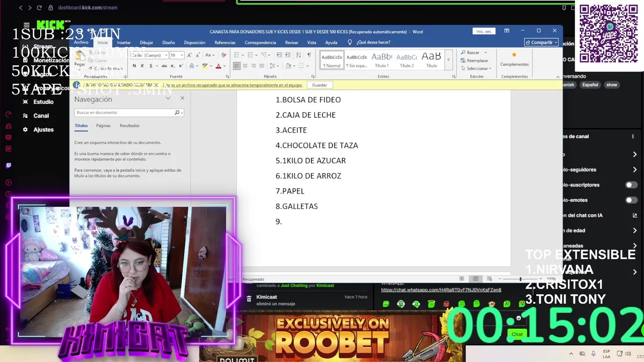This screenshot has height=362, width=644.
Task: Click the zoom slider in Word status bar
Action: pyautogui.click(x=520, y=279)
